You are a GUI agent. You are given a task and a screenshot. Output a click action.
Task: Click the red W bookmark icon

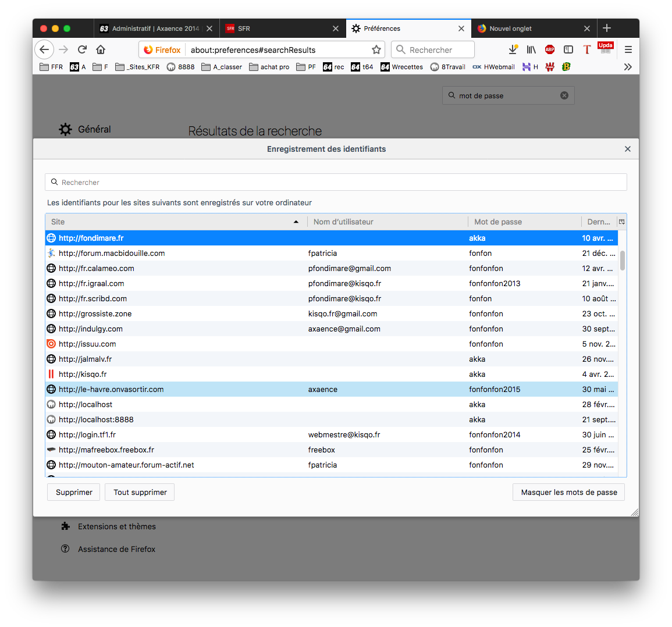click(550, 67)
